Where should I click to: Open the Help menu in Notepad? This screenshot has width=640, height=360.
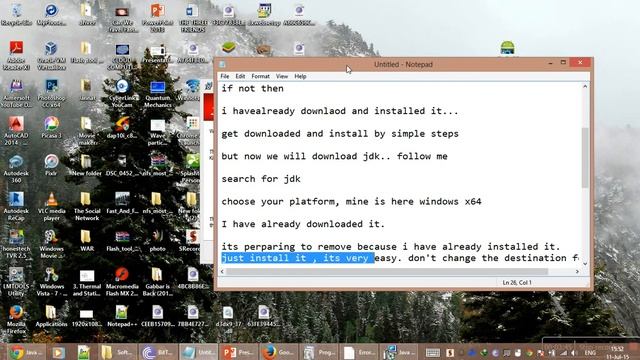300,76
